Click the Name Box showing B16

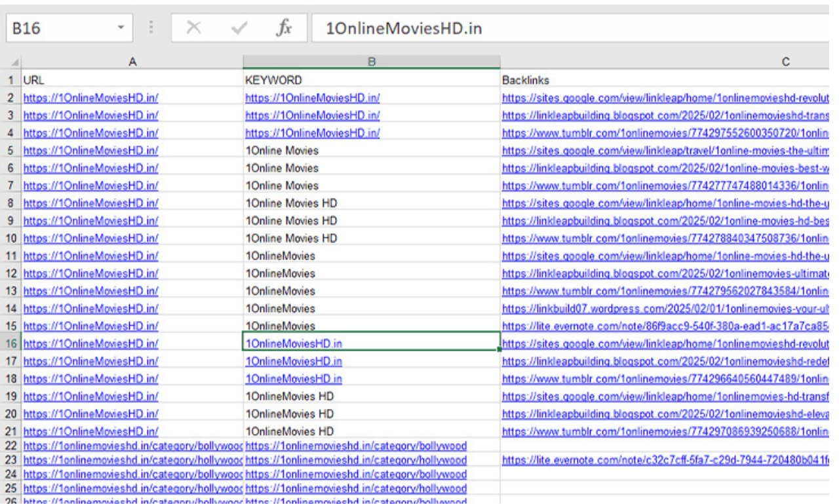coord(59,29)
